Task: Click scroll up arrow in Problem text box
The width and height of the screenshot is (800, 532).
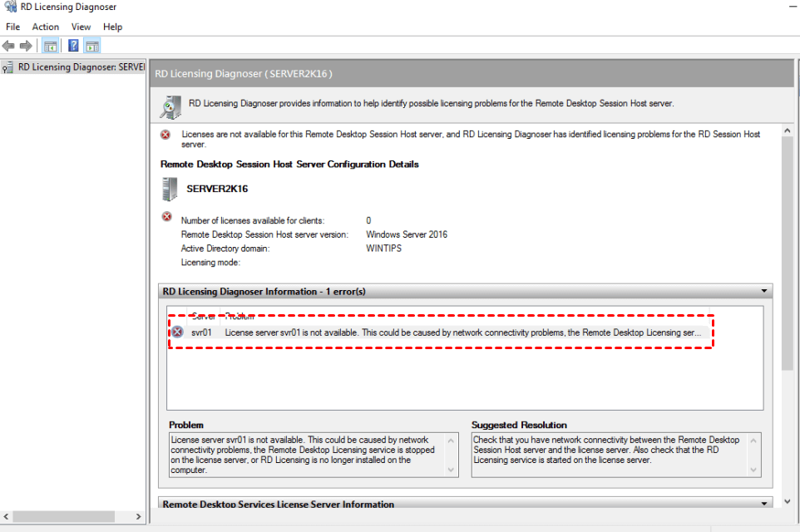Action: coord(451,441)
